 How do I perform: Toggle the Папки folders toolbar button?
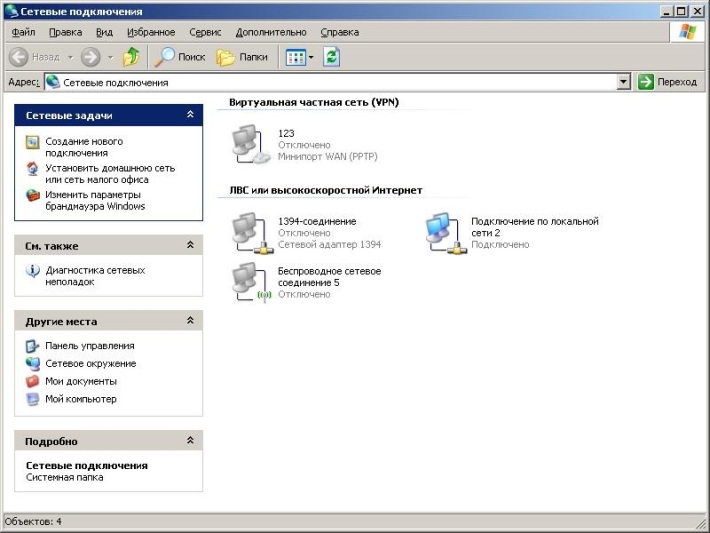242,57
